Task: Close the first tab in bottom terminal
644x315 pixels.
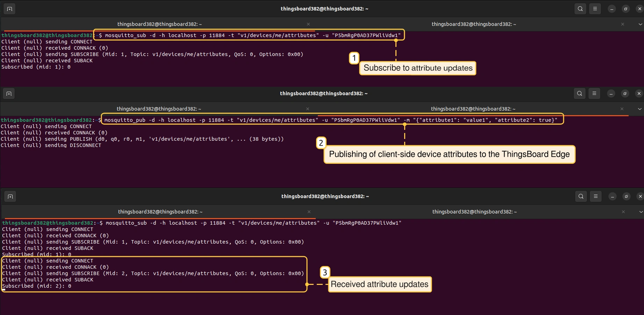Action: pyautogui.click(x=309, y=212)
